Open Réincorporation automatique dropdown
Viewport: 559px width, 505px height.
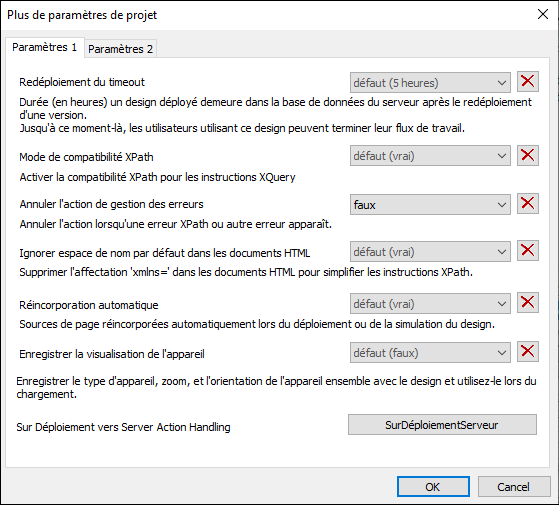point(430,304)
